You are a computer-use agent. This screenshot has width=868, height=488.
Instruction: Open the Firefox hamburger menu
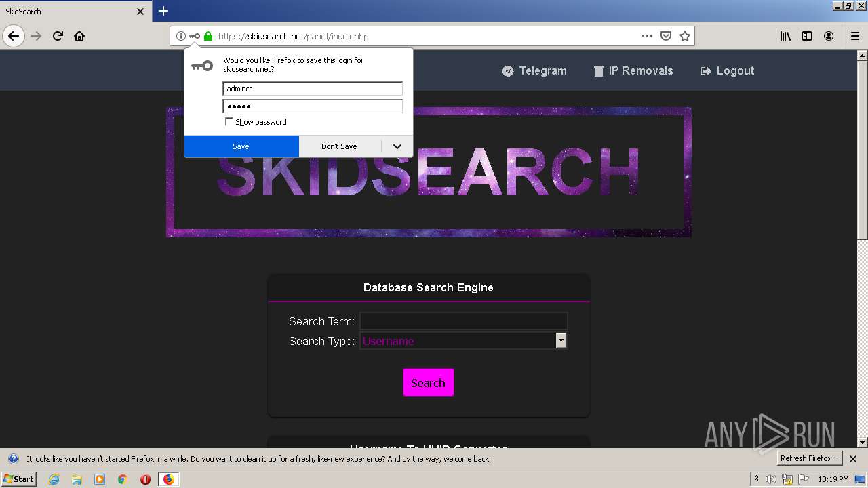854,36
